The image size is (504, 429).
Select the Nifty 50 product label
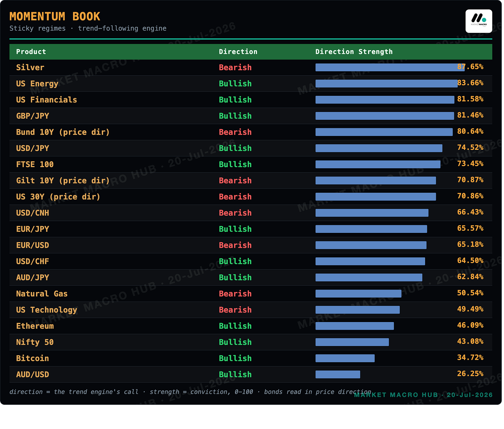point(35,342)
